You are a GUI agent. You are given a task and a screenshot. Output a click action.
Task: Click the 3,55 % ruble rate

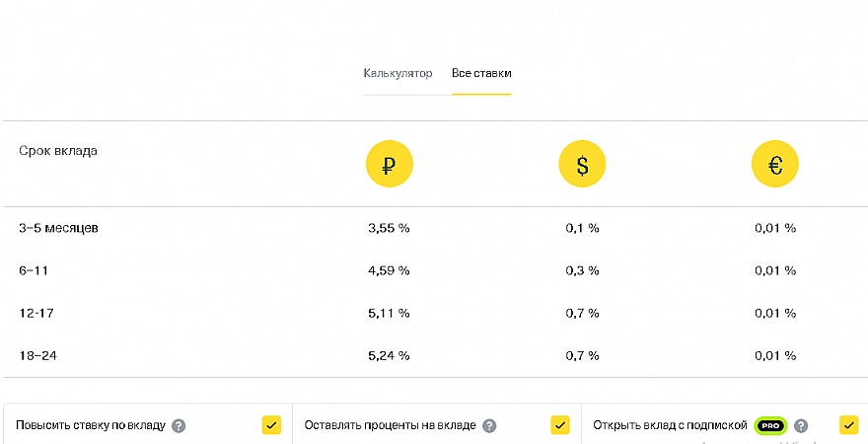(389, 228)
